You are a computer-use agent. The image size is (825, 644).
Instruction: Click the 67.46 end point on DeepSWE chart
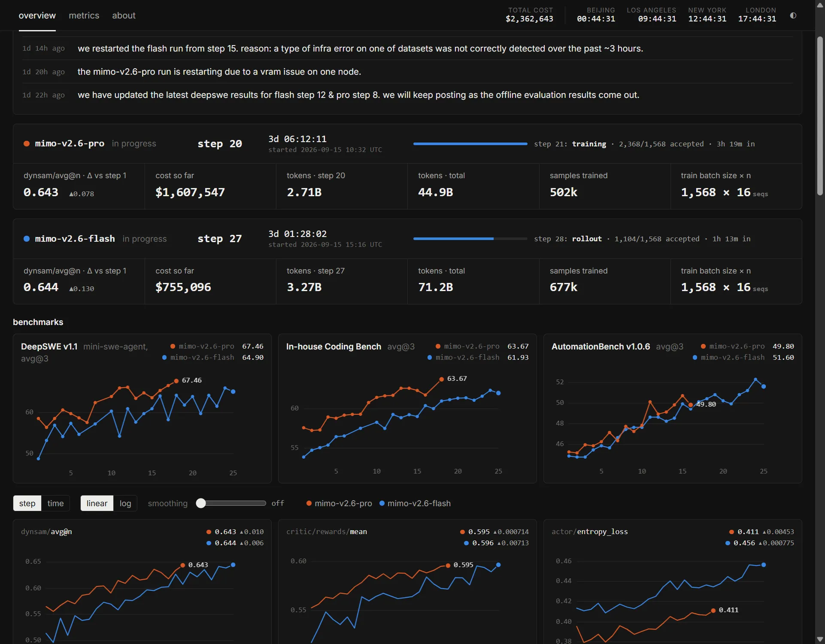click(x=176, y=381)
